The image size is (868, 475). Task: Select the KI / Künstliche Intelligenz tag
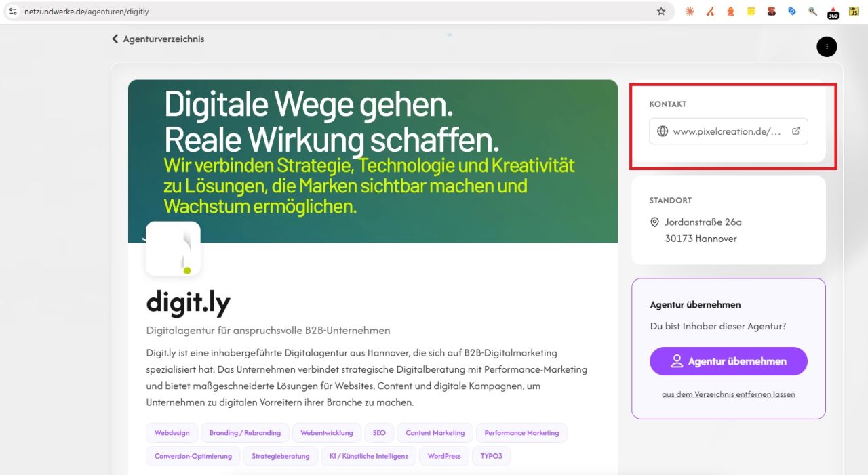pyautogui.click(x=369, y=456)
